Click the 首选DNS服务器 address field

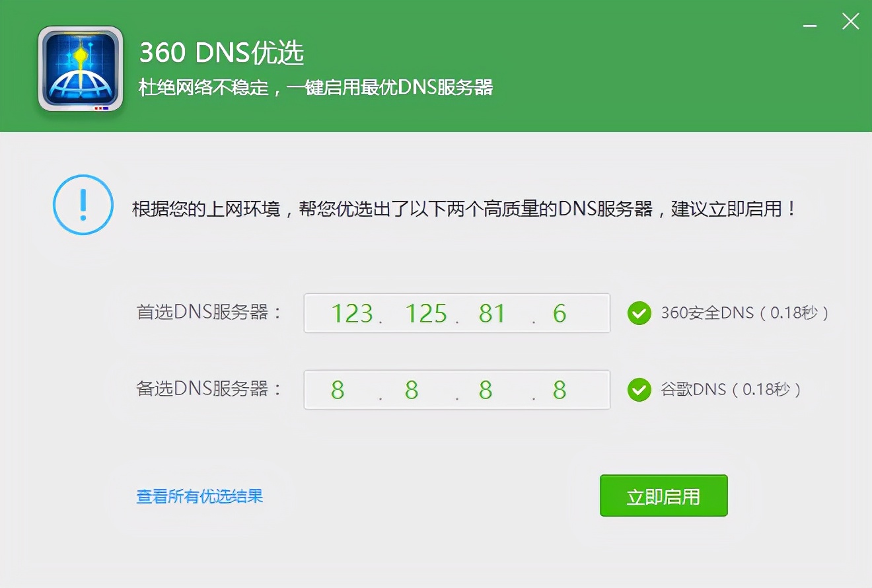pos(456,313)
